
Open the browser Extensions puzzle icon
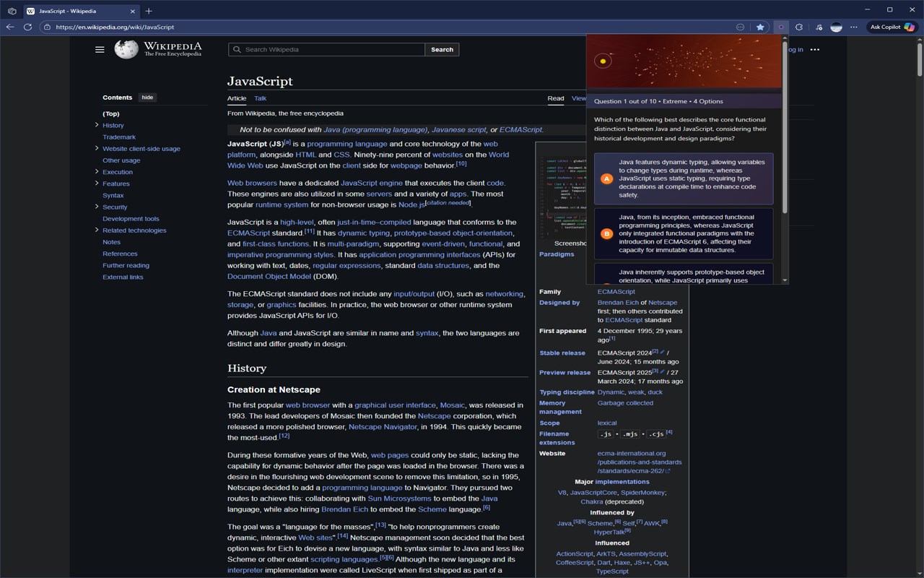(x=799, y=27)
